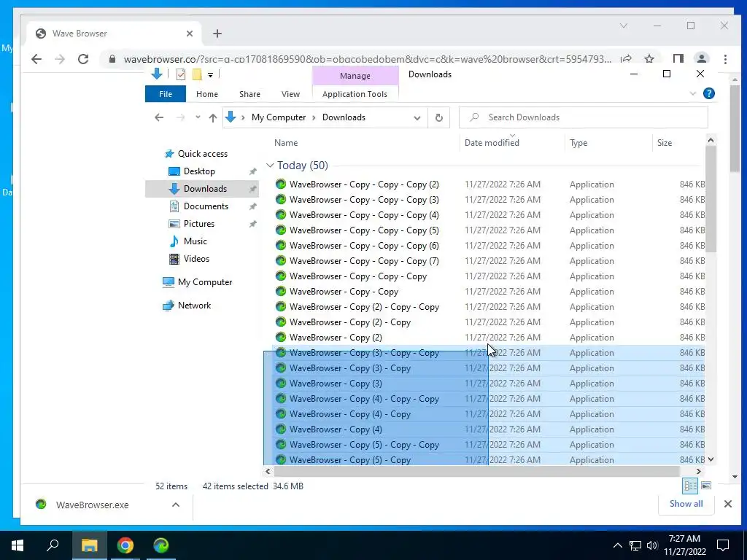The height and width of the screenshot is (560, 747).
Task: Click Show all downloads button
Action: click(686, 504)
